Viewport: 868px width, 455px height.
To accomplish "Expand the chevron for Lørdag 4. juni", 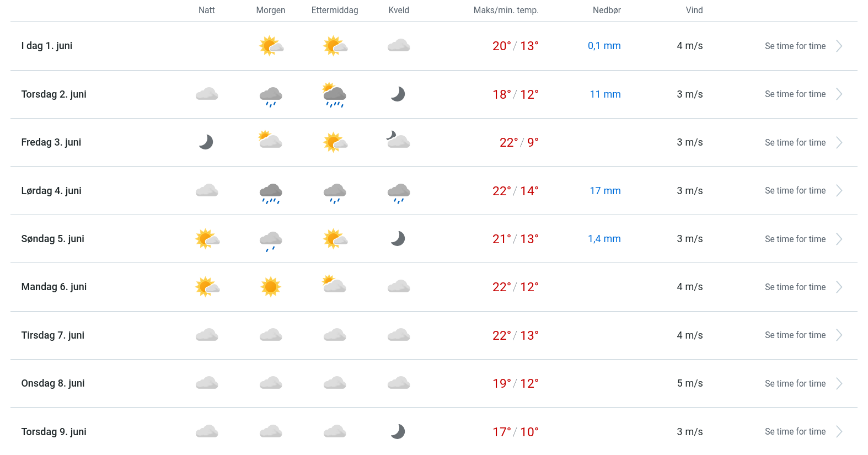I will tap(839, 190).
